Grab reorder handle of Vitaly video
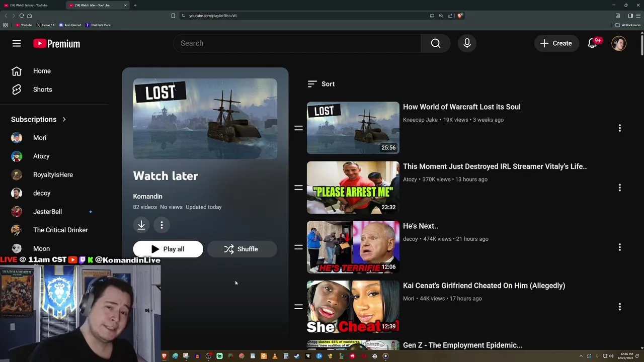 [298, 188]
